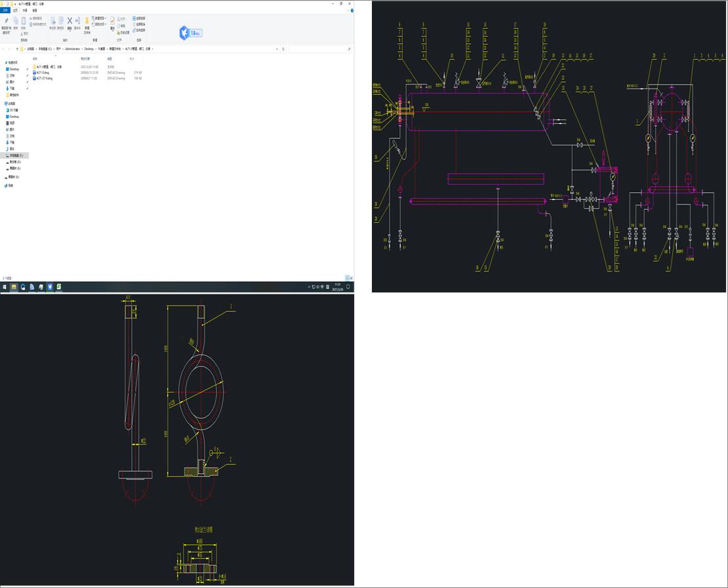Image resolution: width=728 pixels, height=588 pixels.
Task: Open File Explorer from the taskbar
Action: point(14,287)
